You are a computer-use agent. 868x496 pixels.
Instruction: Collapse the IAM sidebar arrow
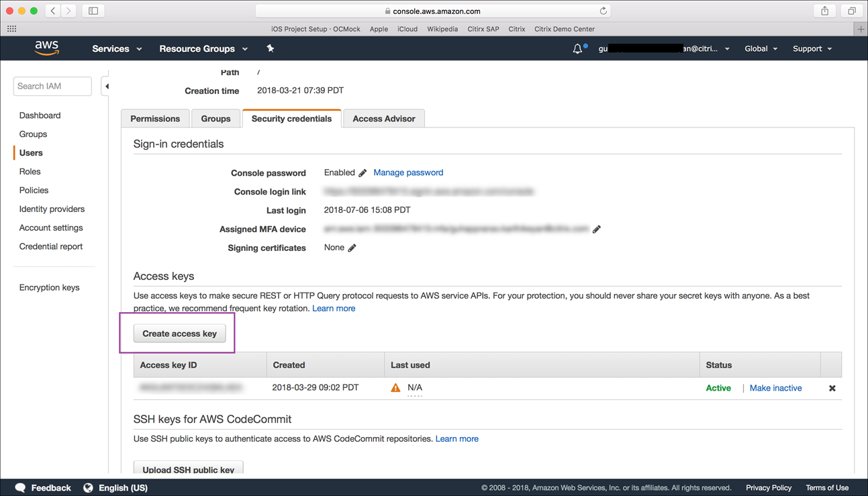107,86
